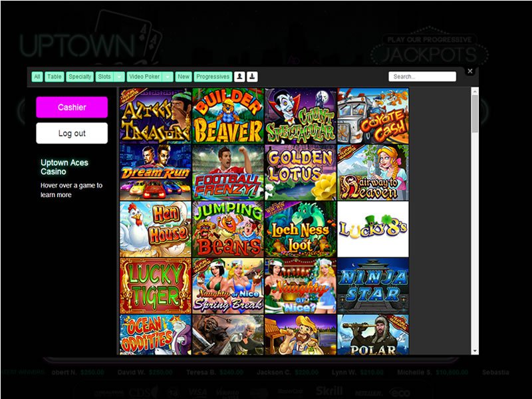
Task: Launch the Naughty or Nice? Christmas slot
Action: tap(301, 286)
